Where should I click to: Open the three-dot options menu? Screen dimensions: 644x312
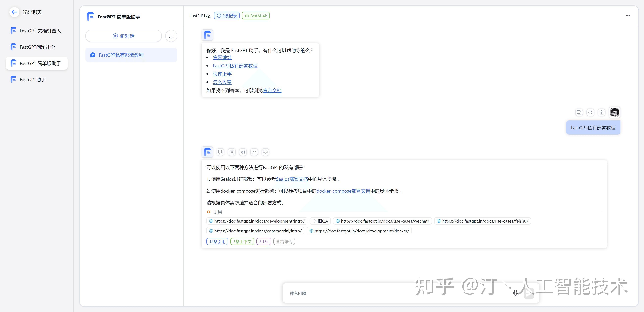click(628, 15)
